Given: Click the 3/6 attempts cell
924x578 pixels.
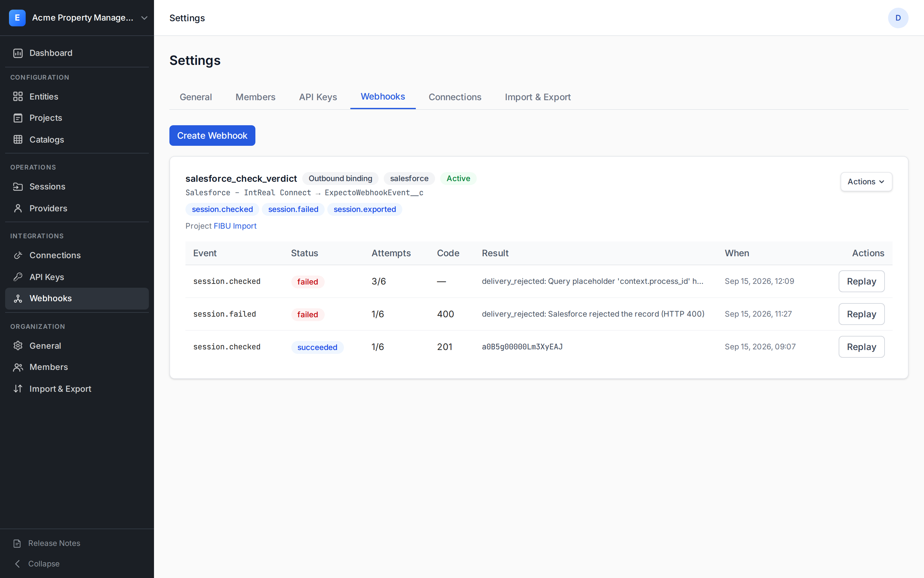Looking at the screenshot, I should [378, 281].
